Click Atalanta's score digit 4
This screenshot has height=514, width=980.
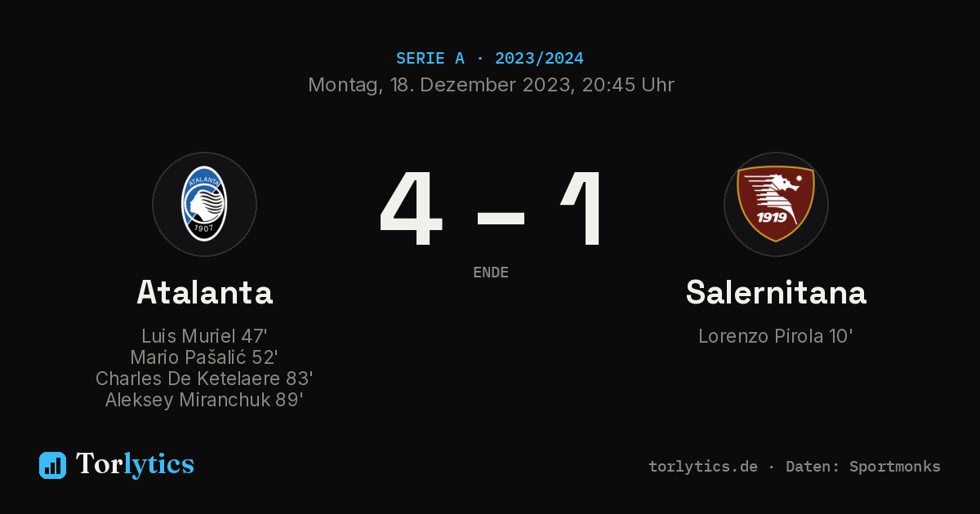point(412,209)
